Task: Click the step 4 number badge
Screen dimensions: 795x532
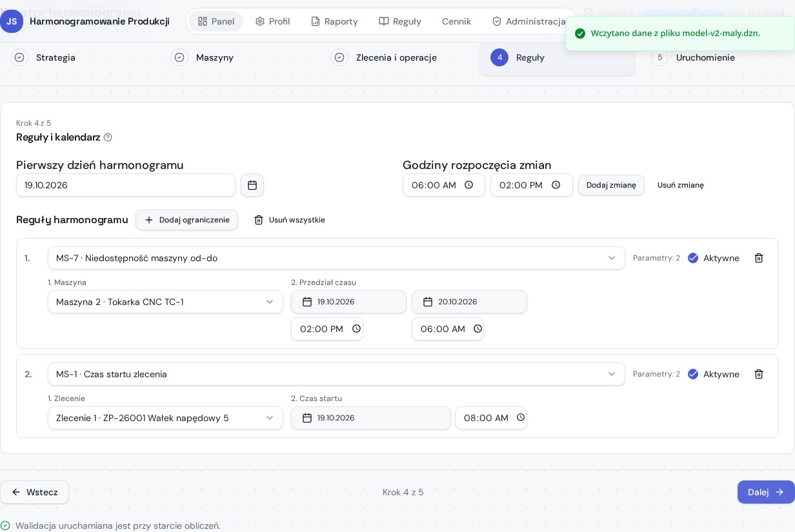Action: (x=499, y=57)
